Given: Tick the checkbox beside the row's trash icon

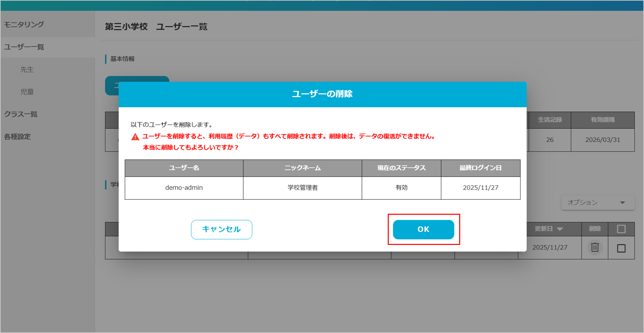Looking at the screenshot, I should tap(621, 248).
